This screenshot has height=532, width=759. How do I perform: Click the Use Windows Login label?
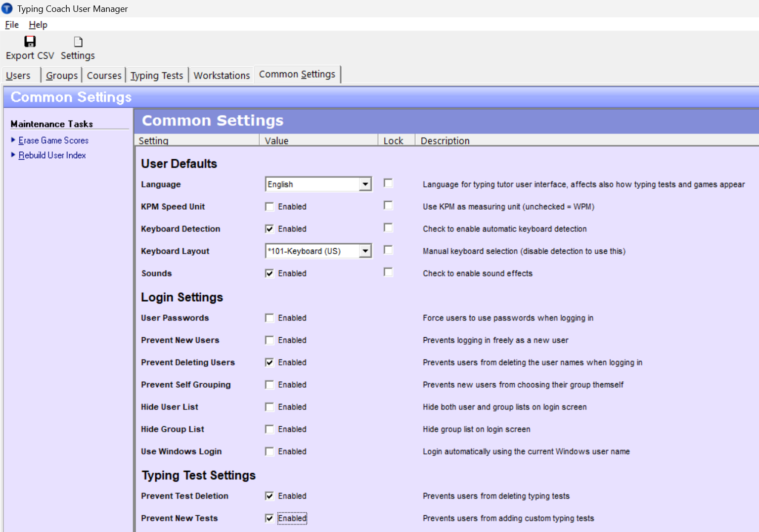tap(181, 451)
